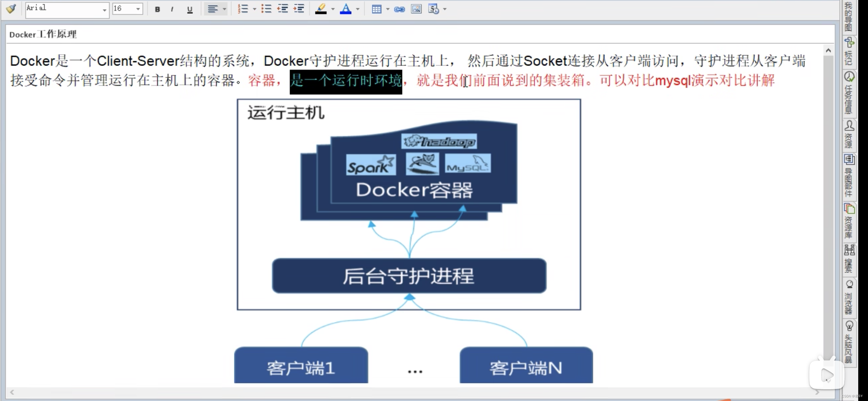Screen dimensions: 868x401
Task: Click the floating video play button
Action: 827,374
